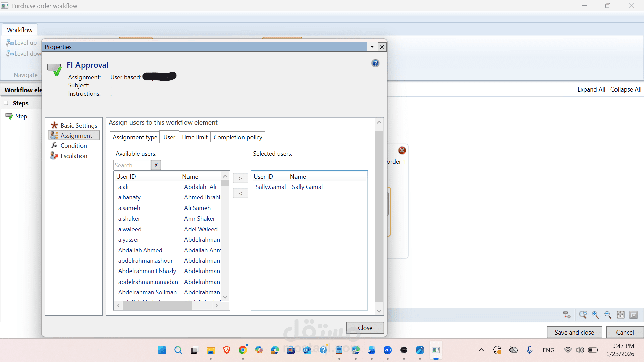Zoom out of the workflow canvas

click(608, 315)
